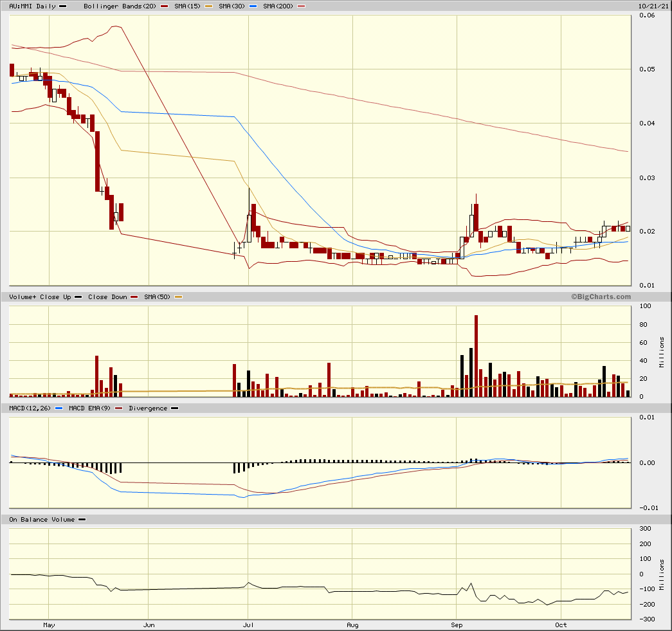This screenshot has width=672, height=631.
Task: Click the black swatch beside AU:MMI Daily
Action: 62,6
